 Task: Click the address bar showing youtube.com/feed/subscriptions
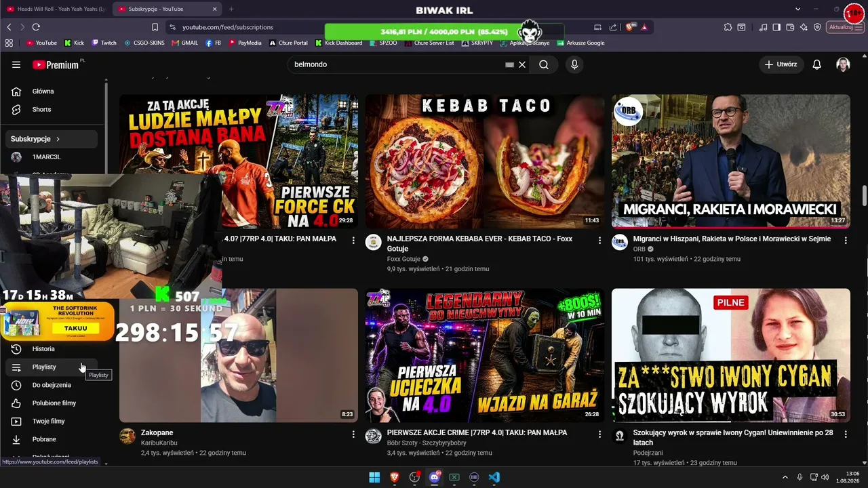[x=228, y=27]
